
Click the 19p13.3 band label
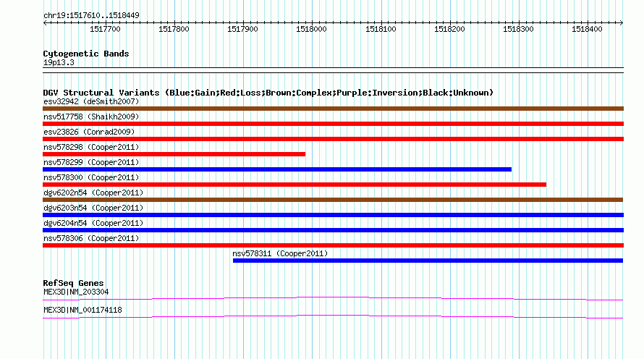tap(59, 62)
